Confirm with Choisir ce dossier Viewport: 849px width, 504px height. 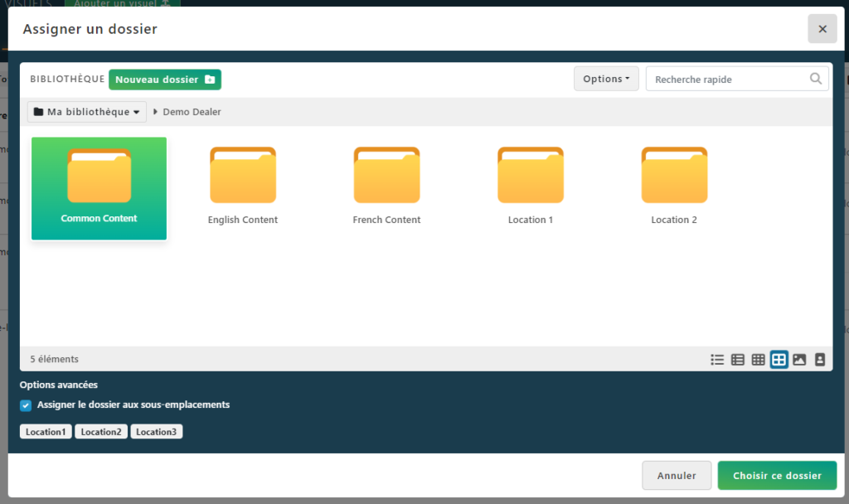click(x=777, y=476)
